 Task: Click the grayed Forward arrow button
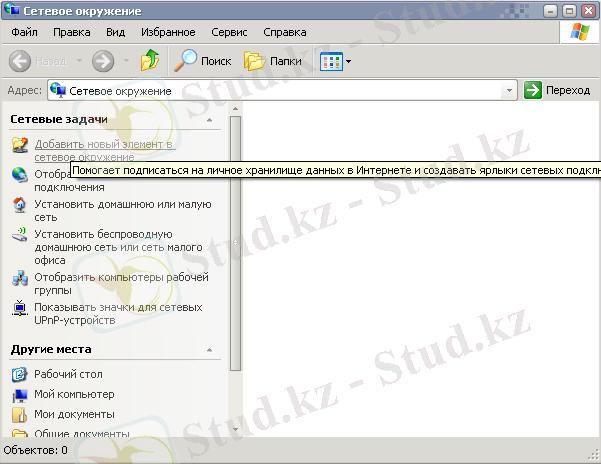coord(103,61)
